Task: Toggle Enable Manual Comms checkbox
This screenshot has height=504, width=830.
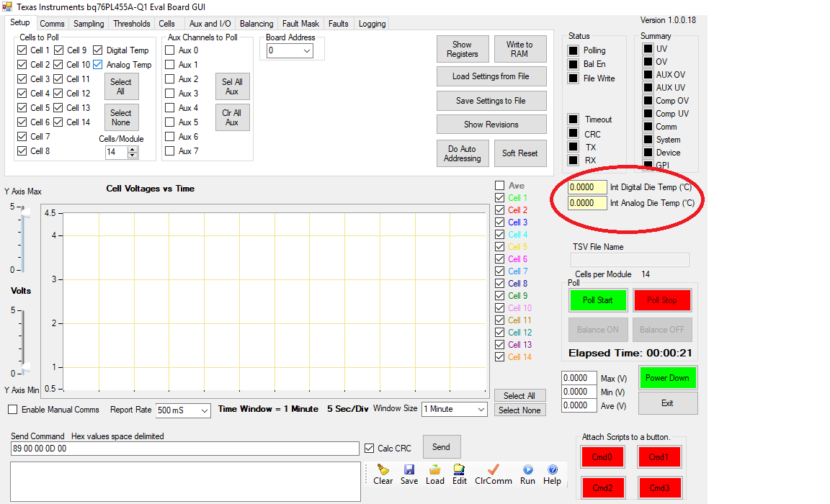Action: coord(13,410)
